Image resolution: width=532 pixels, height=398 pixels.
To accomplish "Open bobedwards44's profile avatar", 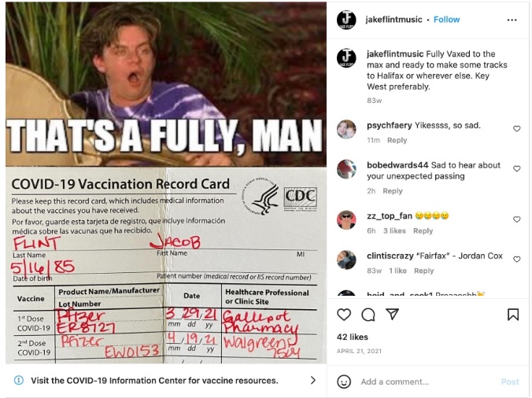I will [x=346, y=169].
